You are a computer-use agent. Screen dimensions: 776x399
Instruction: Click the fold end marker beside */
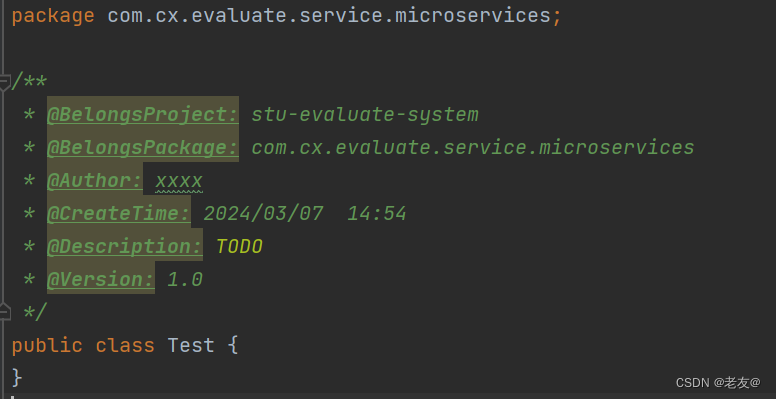[4, 312]
